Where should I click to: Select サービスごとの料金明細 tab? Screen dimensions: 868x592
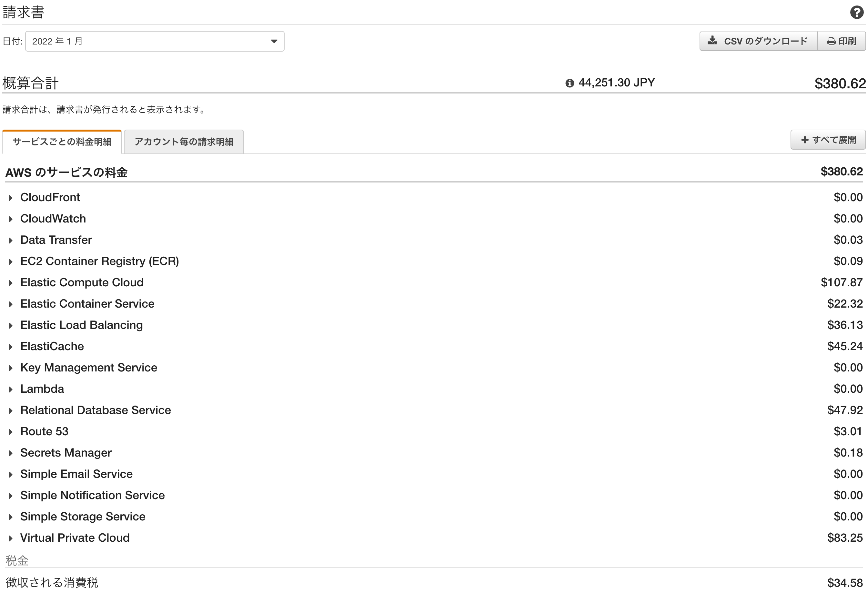62,142
